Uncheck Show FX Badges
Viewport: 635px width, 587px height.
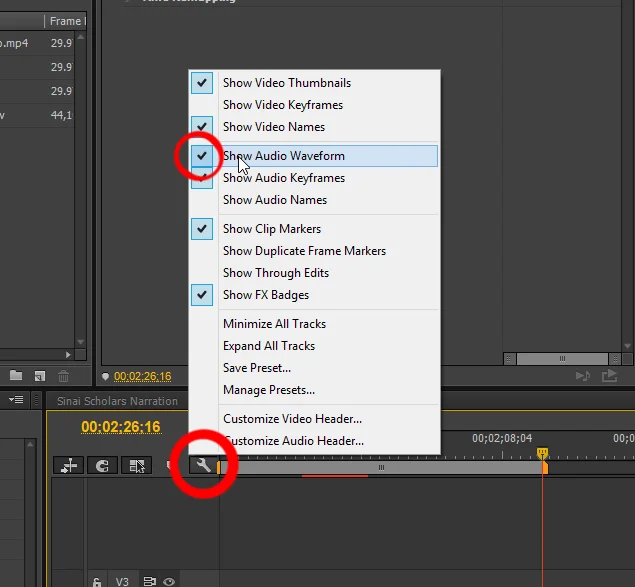pos(202,295)
